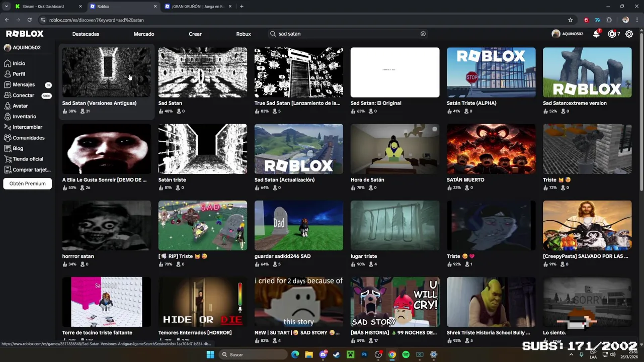Open Crear menu
The image size is (644, 362).
[195, 34]
